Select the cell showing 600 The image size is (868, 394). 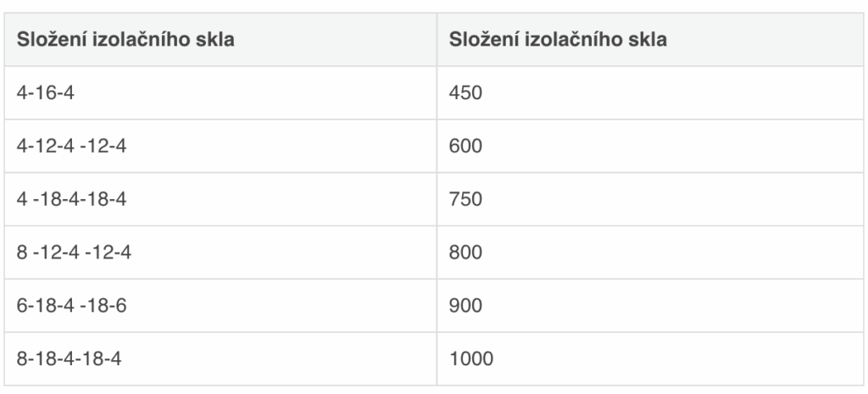pyautogui.click(x=465, y=146)
